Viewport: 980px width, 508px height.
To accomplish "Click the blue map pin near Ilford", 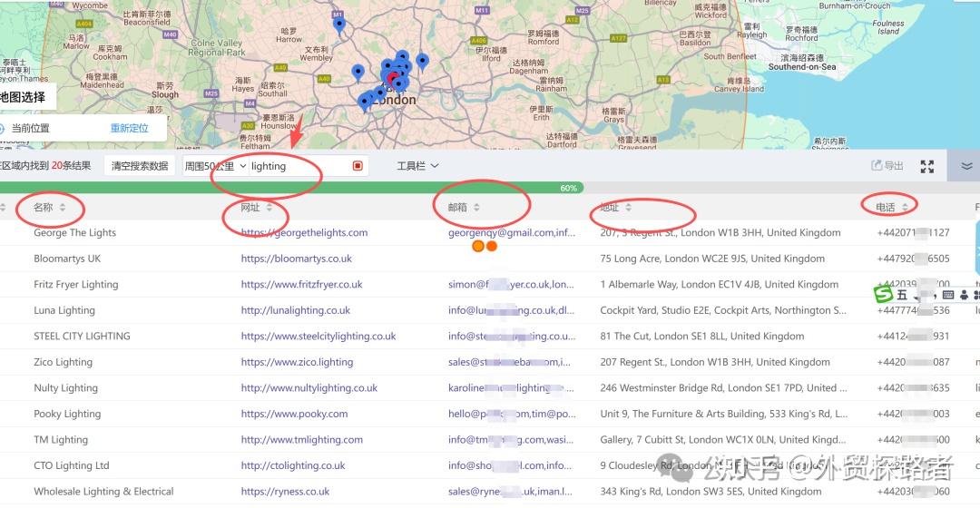I will tap(423, 62).
